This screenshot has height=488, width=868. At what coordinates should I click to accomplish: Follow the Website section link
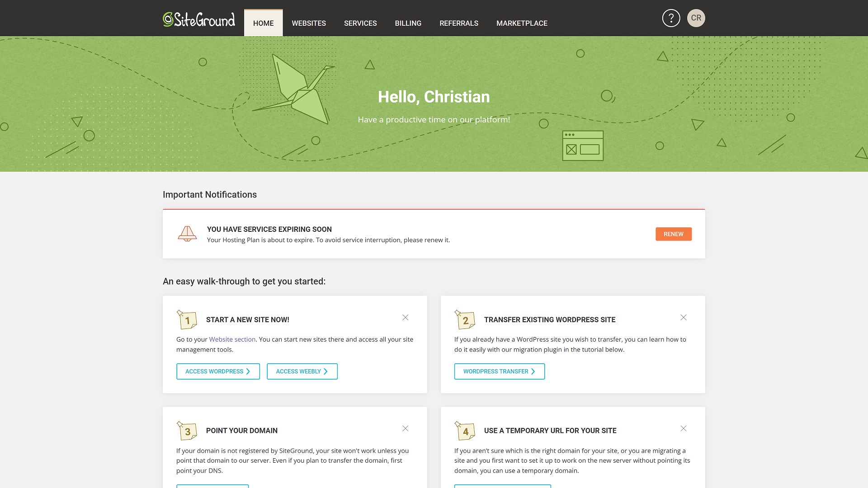232,339
